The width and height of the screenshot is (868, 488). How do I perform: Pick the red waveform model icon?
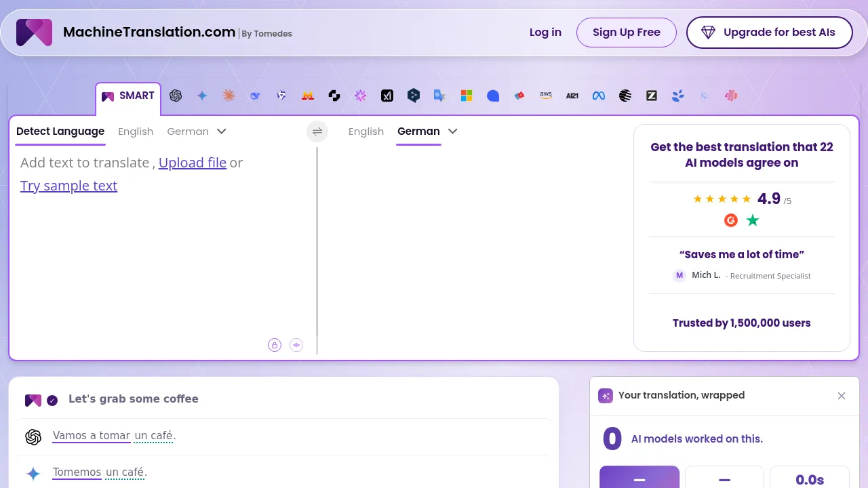point(731,96)
